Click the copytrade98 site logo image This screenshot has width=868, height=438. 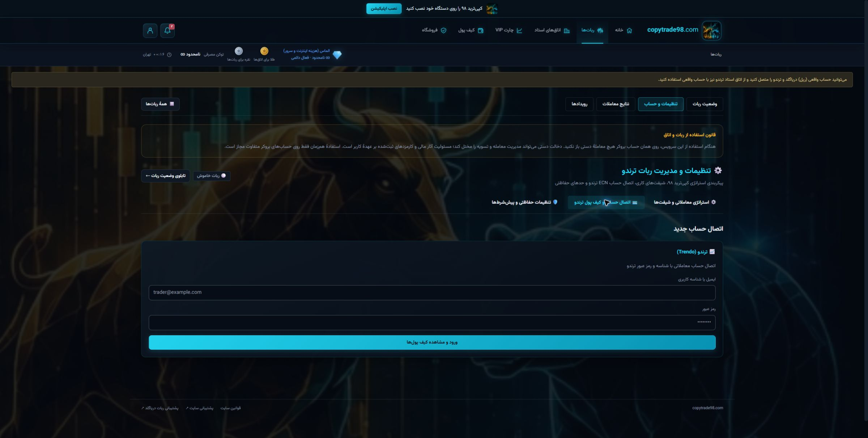(711, 30)
